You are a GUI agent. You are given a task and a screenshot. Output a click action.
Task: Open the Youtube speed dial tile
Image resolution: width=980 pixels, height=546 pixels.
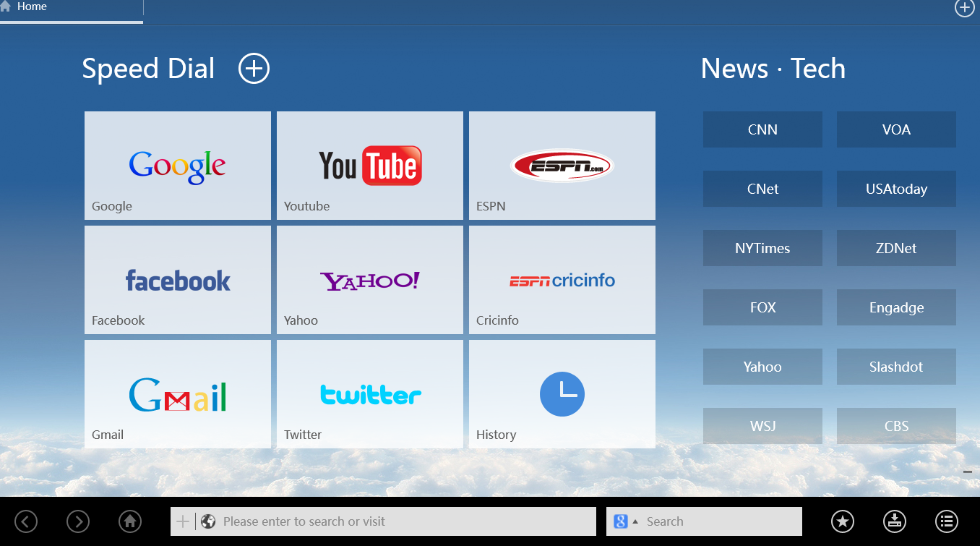(370, 166)
